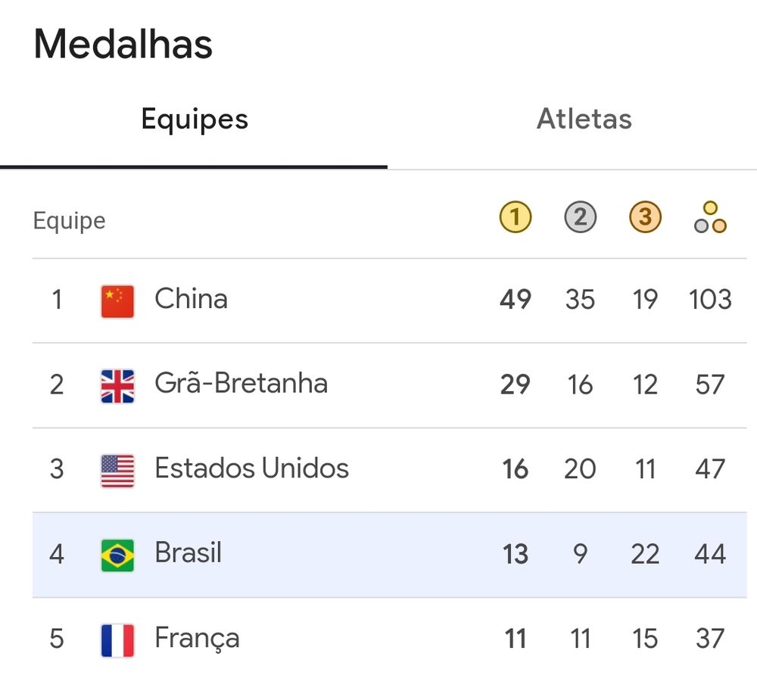
Task: Click the Equipe column header
Action: 69,221
